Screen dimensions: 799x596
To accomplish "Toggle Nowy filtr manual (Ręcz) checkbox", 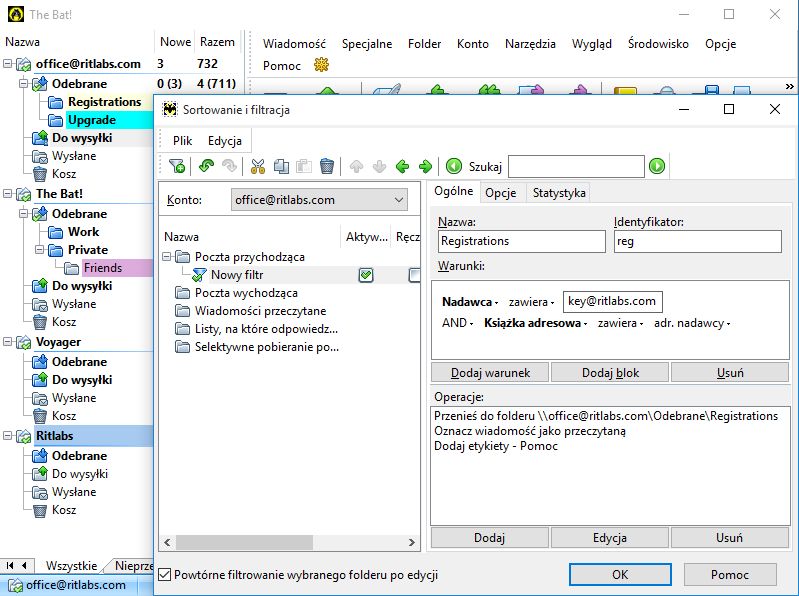I will pyautogui.click(x=415, y=275).
